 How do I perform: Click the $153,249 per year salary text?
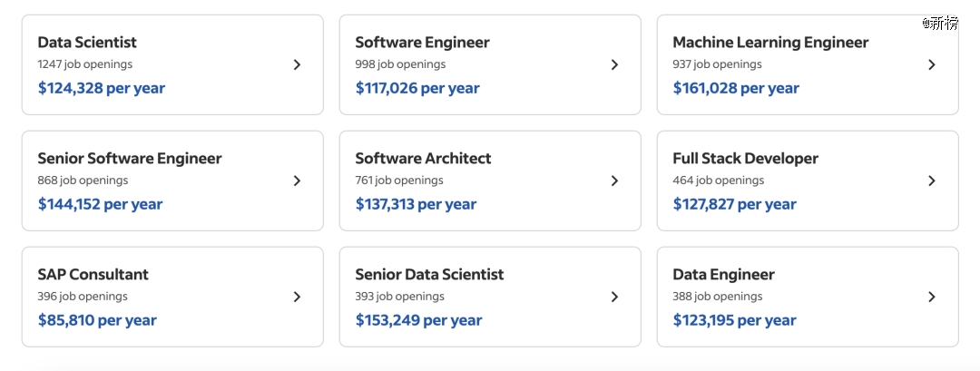(x=418, y=320)
